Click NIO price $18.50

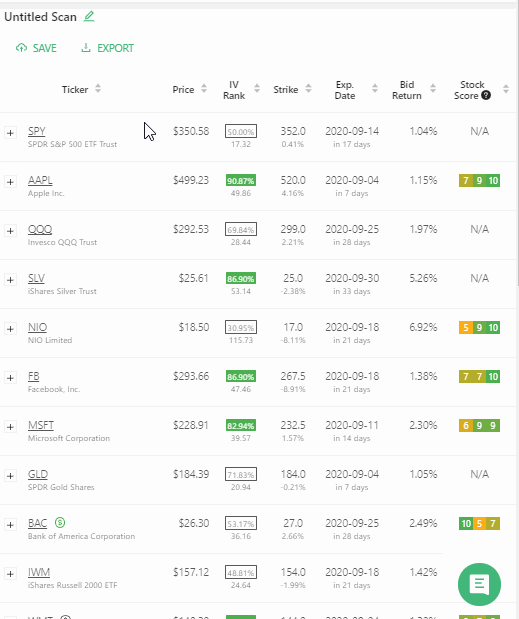pos(193,327)
